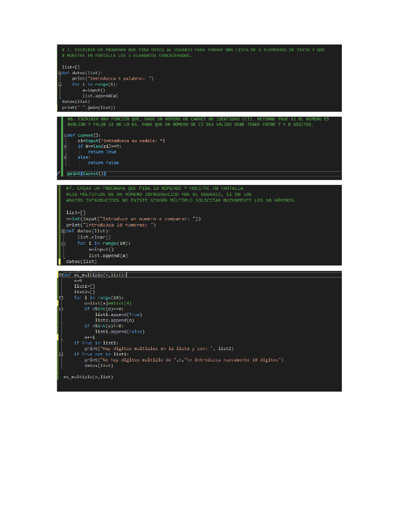Click the comment '#7. CREAR UN PROGRAMA QUE PIDA 10 NÚMEROS'
The width and height of the screenshot is (399, 532).
tap(154, 188)
